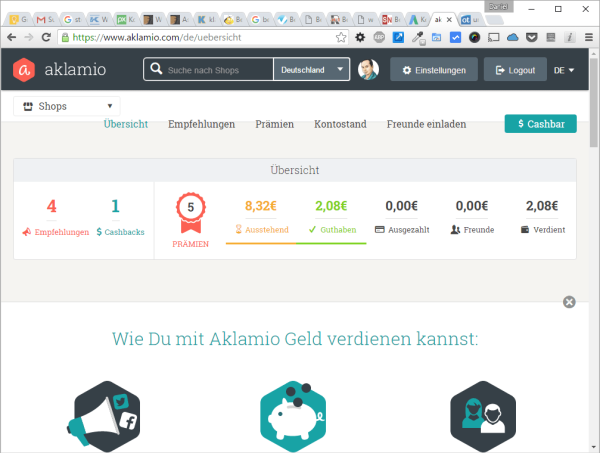Screen dimensions: 600x453
Task: Expand the Shops dropdown
Action: 67,106
